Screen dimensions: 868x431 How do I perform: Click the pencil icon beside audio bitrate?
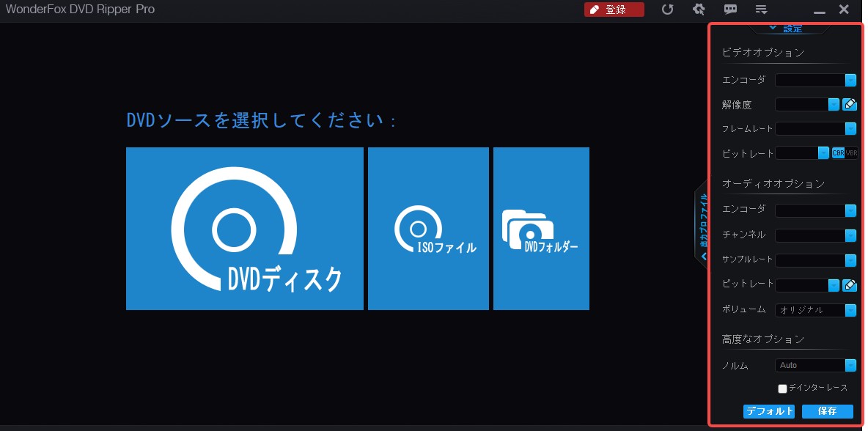point(850,285)
